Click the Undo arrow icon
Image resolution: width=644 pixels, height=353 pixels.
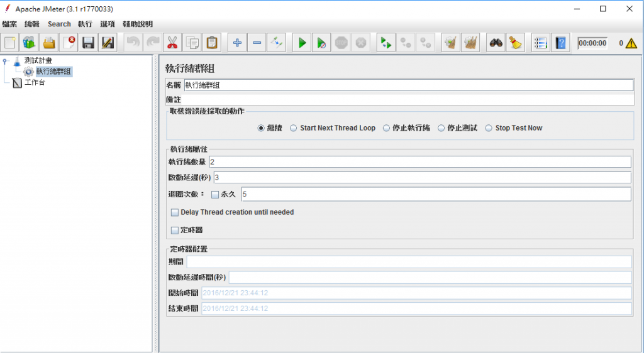[x=133, y=43]
